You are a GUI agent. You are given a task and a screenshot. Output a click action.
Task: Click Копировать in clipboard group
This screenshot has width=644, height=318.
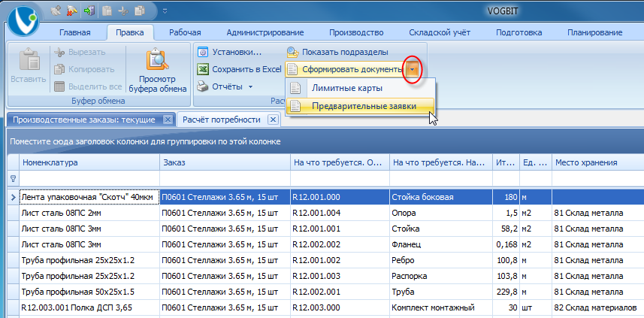[84, 69]
